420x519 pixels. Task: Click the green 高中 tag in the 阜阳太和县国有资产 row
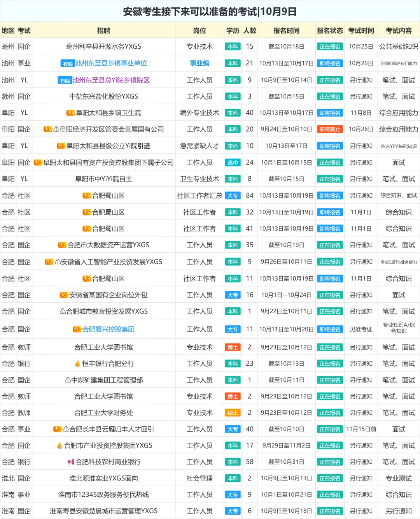click(233, 162)
